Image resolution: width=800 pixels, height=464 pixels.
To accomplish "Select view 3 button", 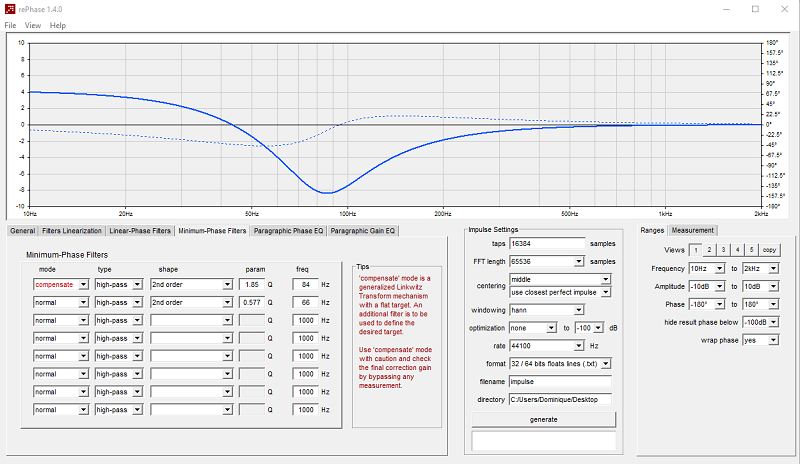I will 723,250.
